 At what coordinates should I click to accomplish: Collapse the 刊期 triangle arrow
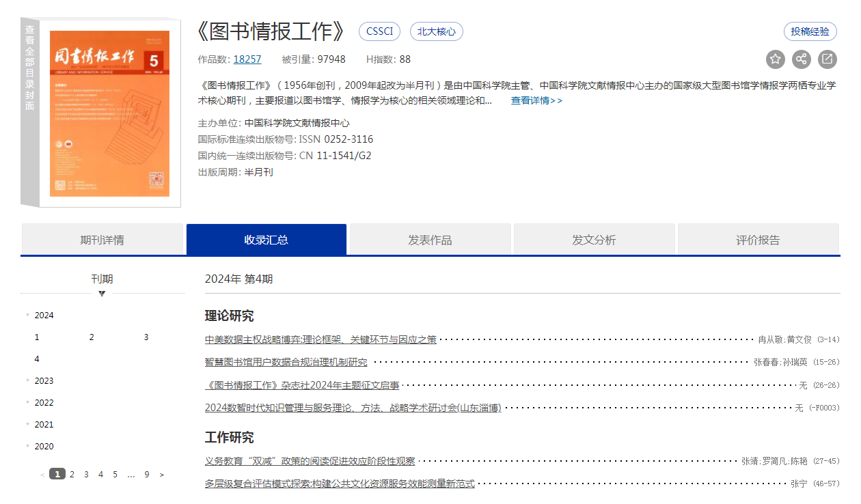[x=102, y=294]
